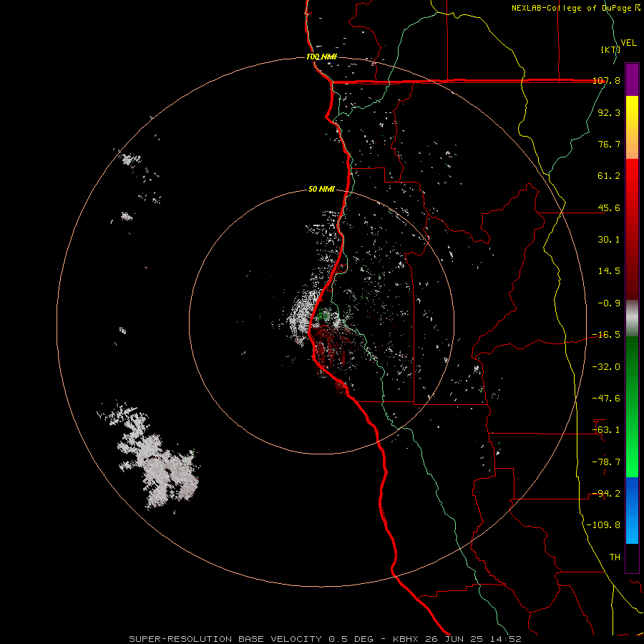644x644 pixels.
Task: Click the -63.1 velocity scale value
Action: pos(606,430)
